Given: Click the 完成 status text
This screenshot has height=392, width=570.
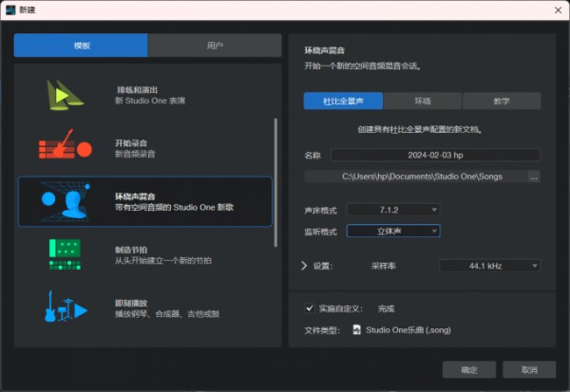Looking at the screenshot, I should (386, 308).
